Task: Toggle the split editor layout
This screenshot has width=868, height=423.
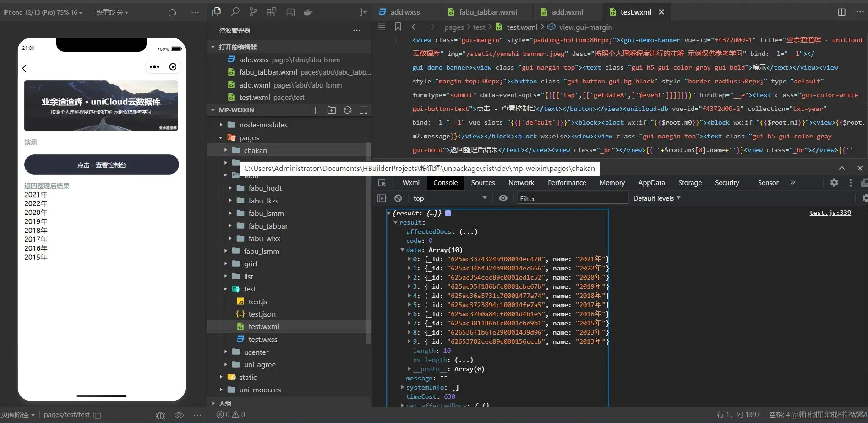Action: point(841,12)
